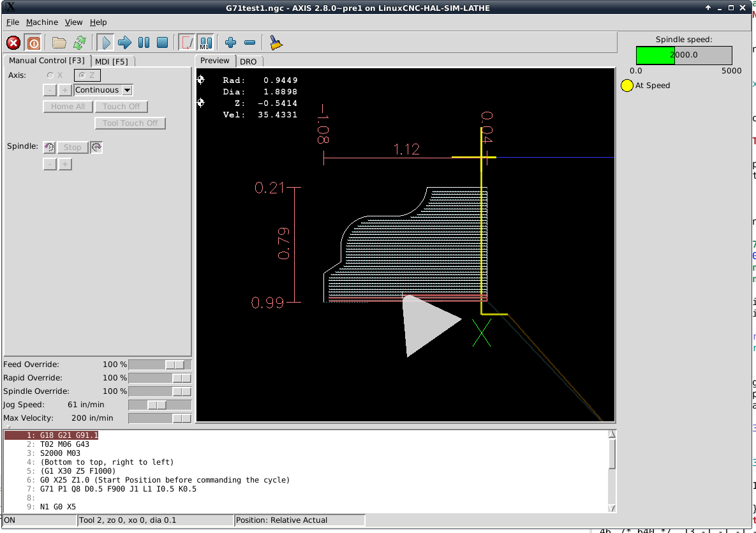756x533 pixels.
Task: Click Tool Touch Off button
Action: [x=130, y=123]
